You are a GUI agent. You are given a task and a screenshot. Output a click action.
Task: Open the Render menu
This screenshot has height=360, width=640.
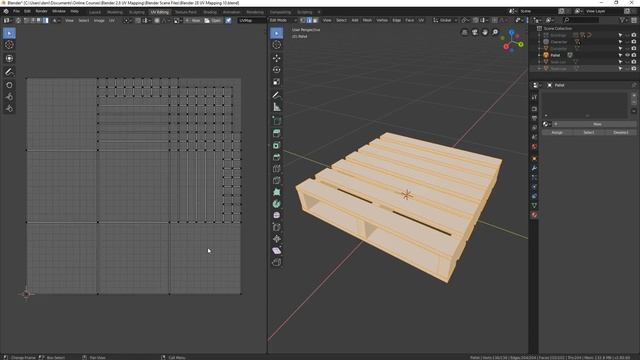(x=41, y=11)
